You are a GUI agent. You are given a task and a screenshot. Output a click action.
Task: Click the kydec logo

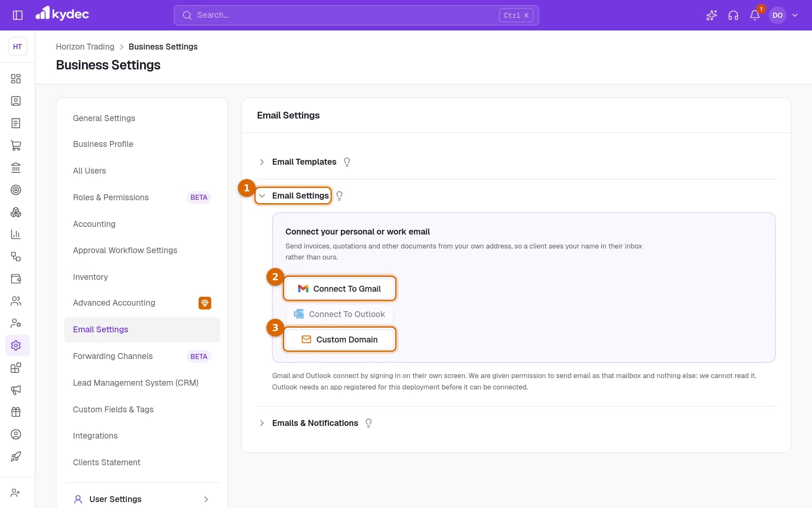(x=62, y=14)
